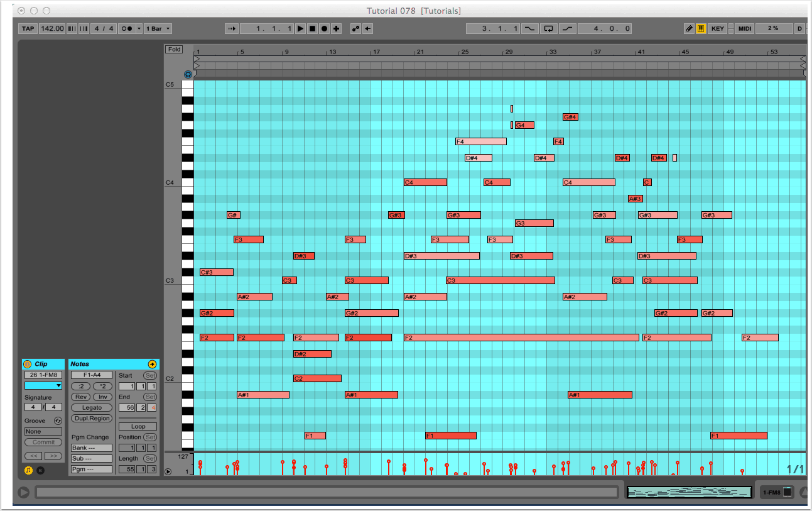The image size is (812, 511).
Task: Show the Envelopes box E icon
Action: point(40,470)
